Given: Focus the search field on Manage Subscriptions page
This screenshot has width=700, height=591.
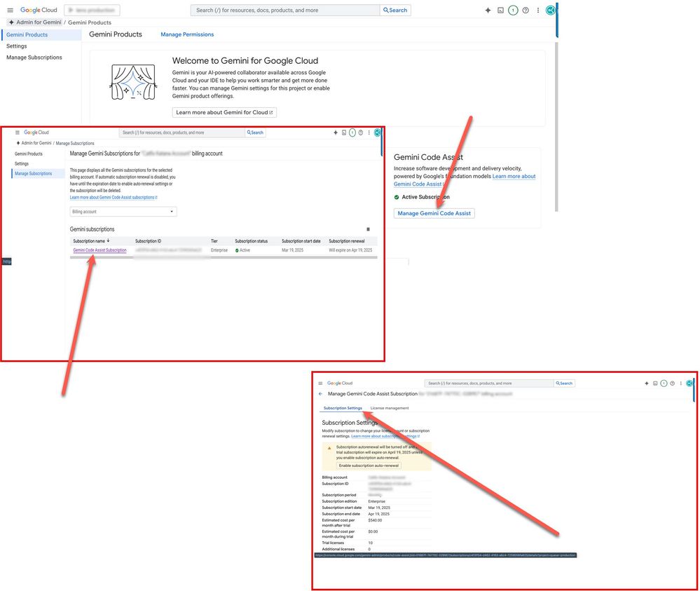Looking at the screenshot, I should point(182,133).
